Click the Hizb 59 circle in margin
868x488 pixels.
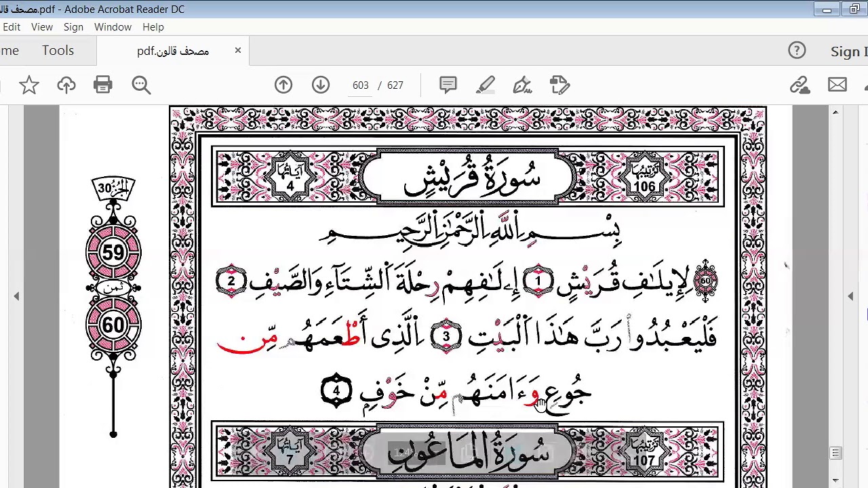pos(113,253)
